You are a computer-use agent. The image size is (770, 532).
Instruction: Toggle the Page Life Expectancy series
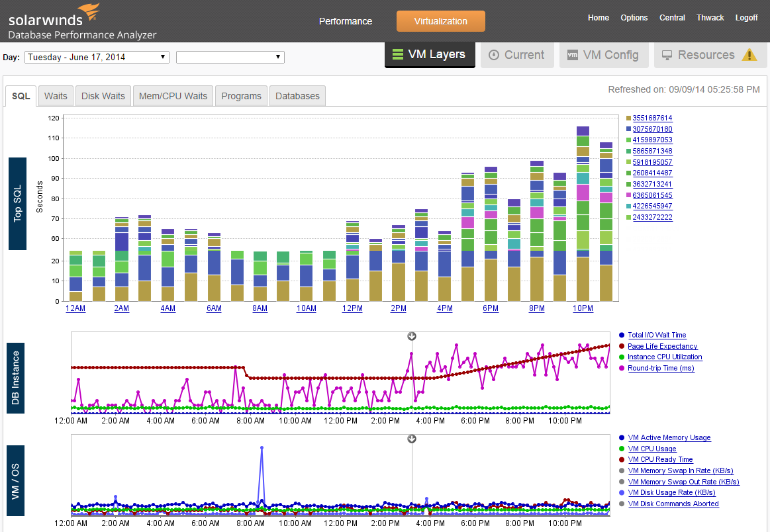[662, 346]
